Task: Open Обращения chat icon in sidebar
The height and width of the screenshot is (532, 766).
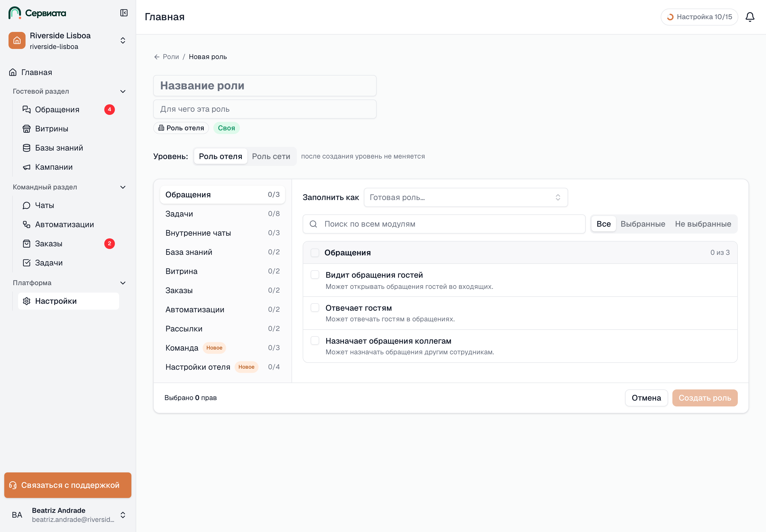Action: (27, 110)
